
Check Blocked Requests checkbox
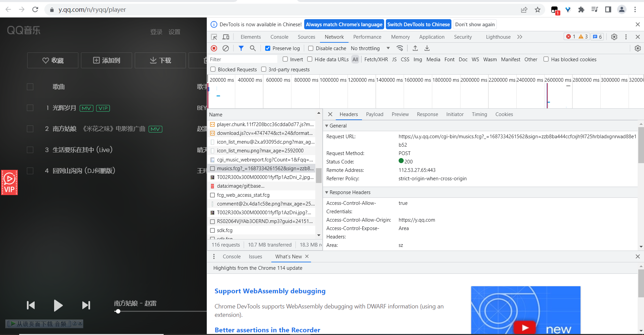click(213, 69)
